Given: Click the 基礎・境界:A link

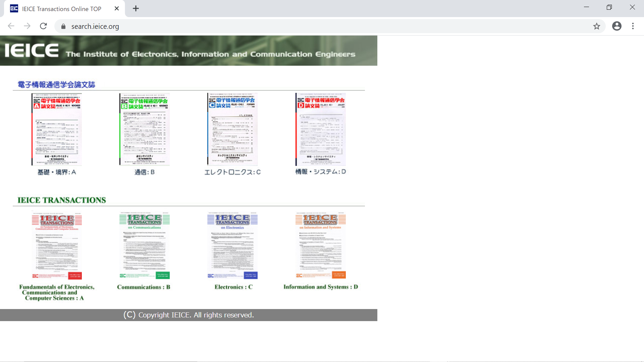Looking at the screenshot, I should click(57, 172).
